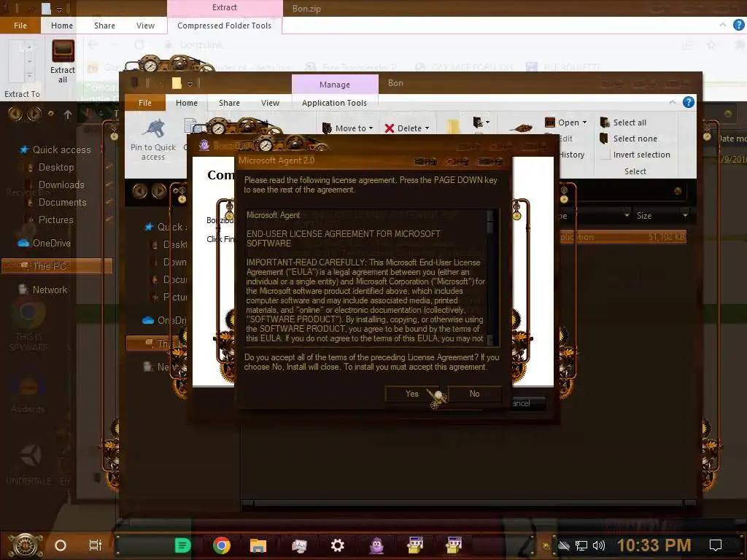Collapse the Bon.zip window ribbon
This screenshot has height=560, width=747.
tap(723, 25)
